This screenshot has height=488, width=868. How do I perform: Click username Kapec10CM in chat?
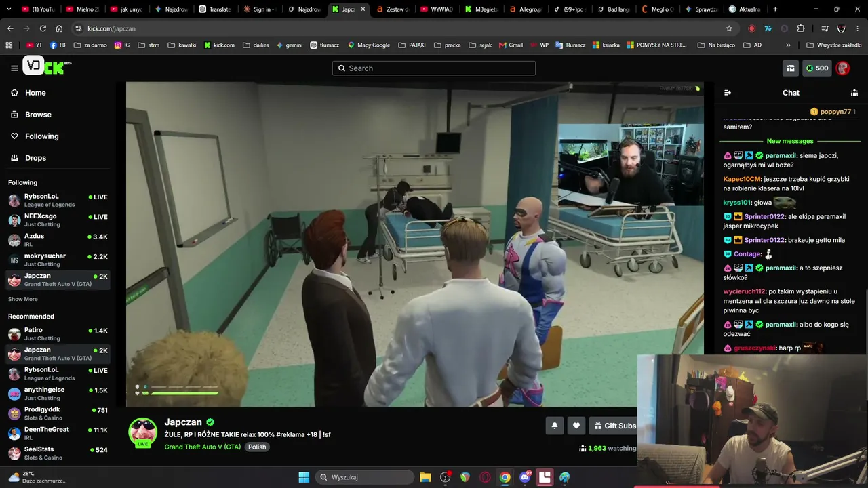point(743,179)
